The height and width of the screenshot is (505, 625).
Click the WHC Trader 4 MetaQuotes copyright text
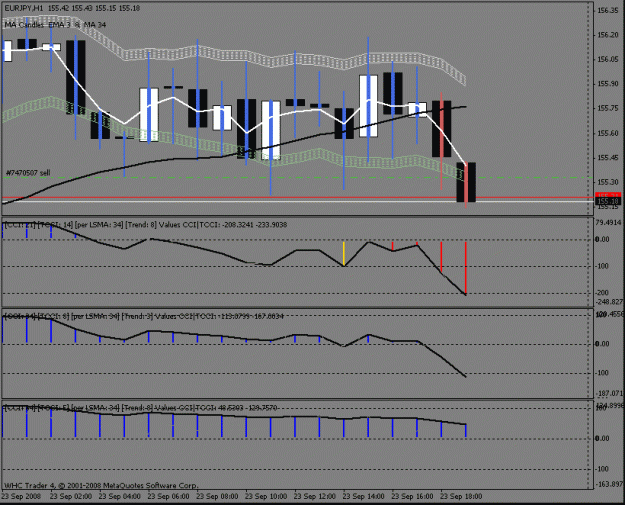click(x=100, y=485)
